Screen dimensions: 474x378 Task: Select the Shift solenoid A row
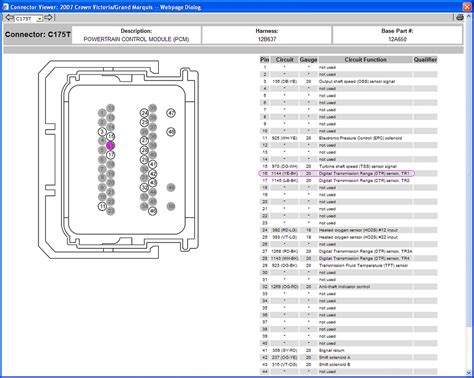[348, 357]
